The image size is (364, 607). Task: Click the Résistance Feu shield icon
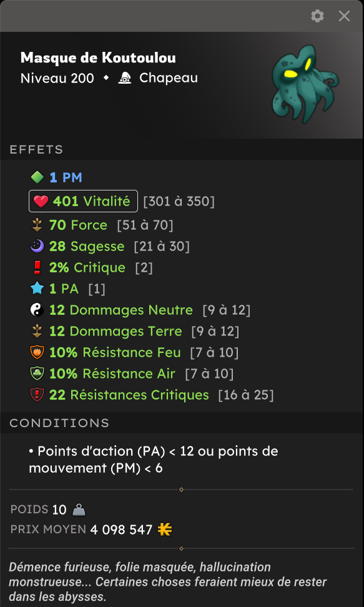tap(37, 352)
